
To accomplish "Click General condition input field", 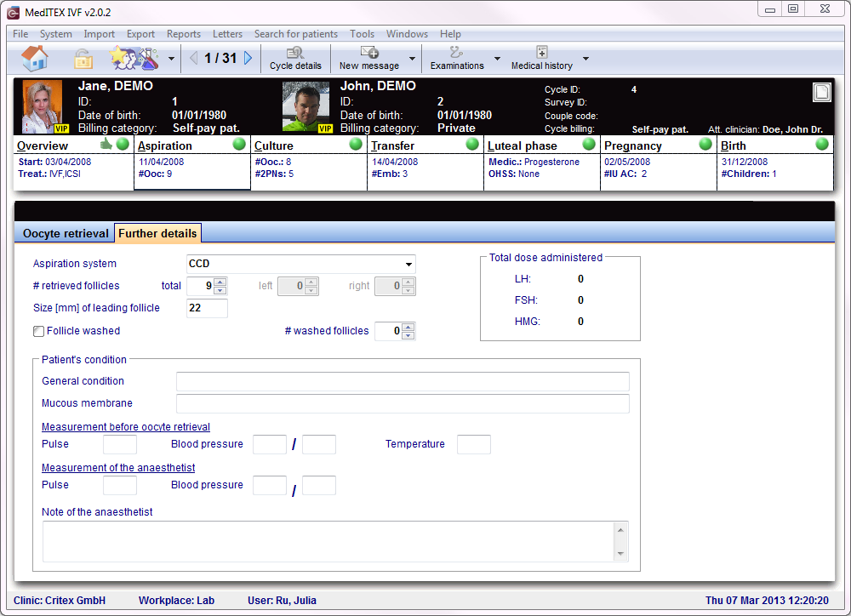I will tap(403, 381).
